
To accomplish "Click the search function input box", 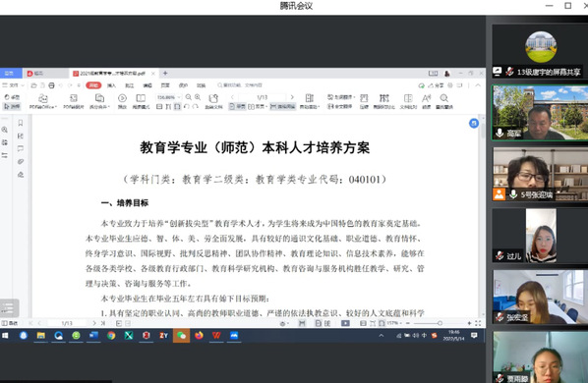I will [x=240, y=85].
